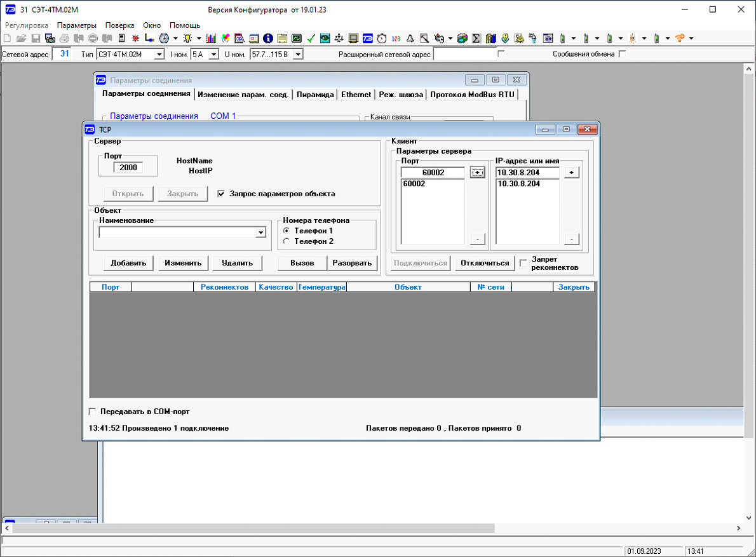Click the server Порт field showing 2000
The height and width of the screenshot is (557, 756).
pos(128,168)
